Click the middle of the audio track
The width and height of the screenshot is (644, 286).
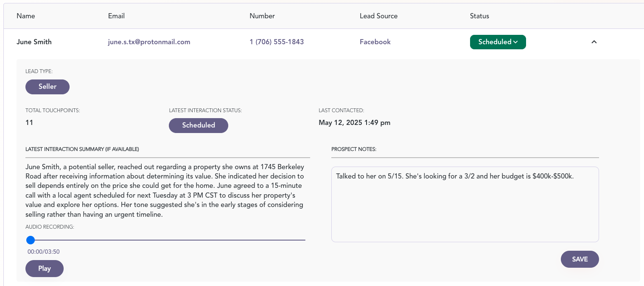pyautogui.click(x=168, y=240)
